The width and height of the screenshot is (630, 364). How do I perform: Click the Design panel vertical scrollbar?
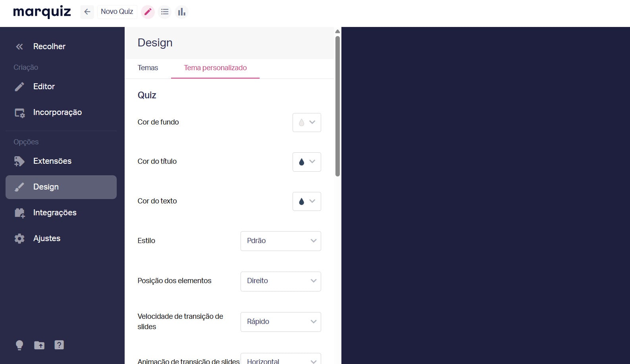337,106
